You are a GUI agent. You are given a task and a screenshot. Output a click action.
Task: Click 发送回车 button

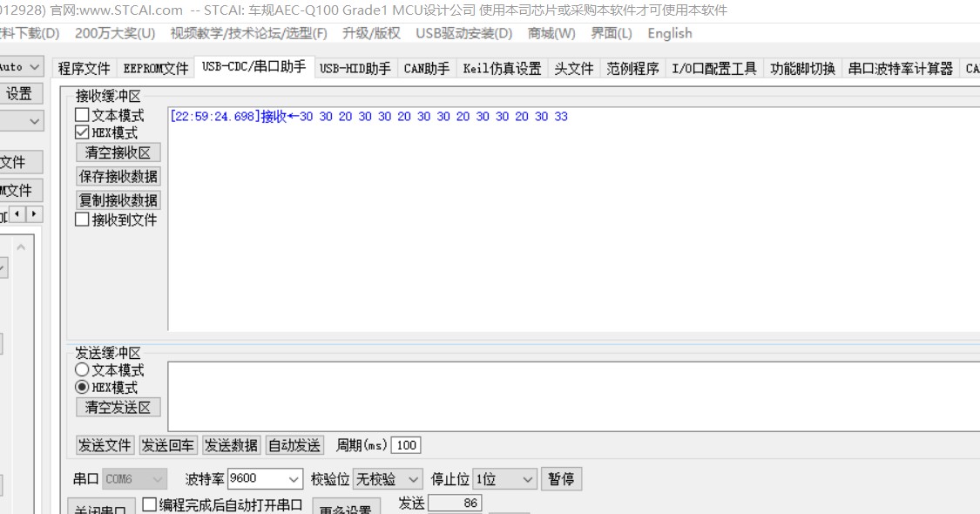pyautogui.click(x=167, y=445)
